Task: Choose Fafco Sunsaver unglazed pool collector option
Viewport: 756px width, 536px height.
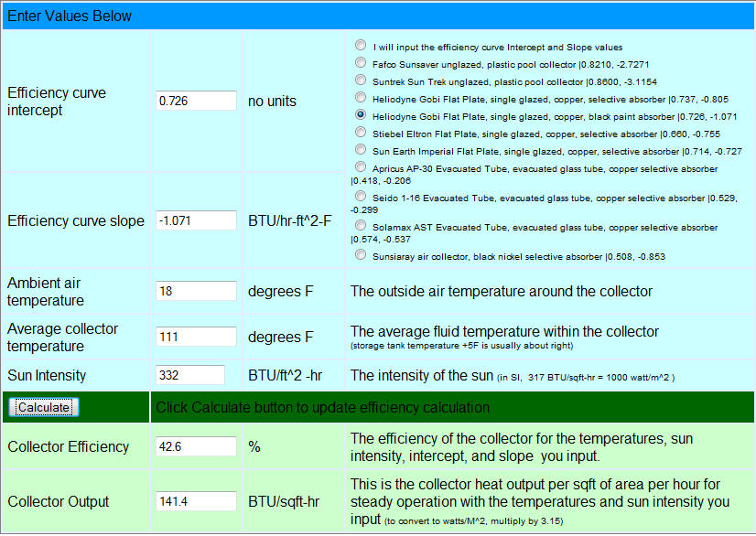Action: (361, 62)
